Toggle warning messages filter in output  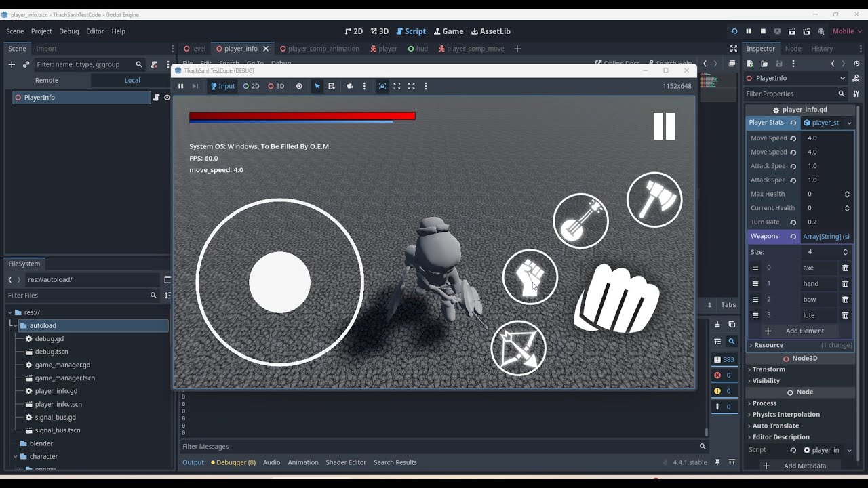click(724, 391)
